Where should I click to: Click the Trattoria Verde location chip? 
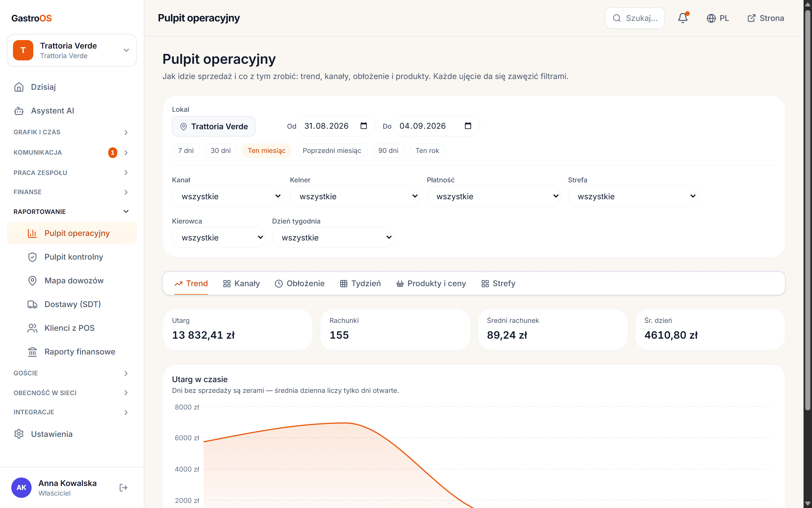(x=214, y=127)
